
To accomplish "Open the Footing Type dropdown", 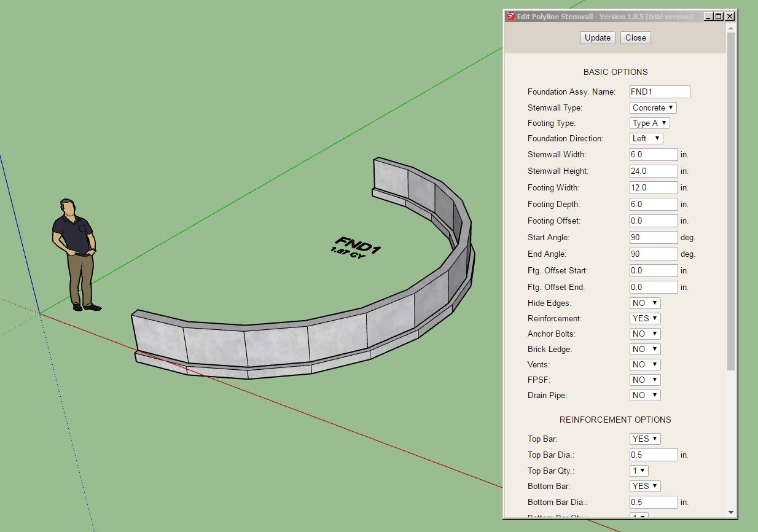I will [x=649, y=123].
